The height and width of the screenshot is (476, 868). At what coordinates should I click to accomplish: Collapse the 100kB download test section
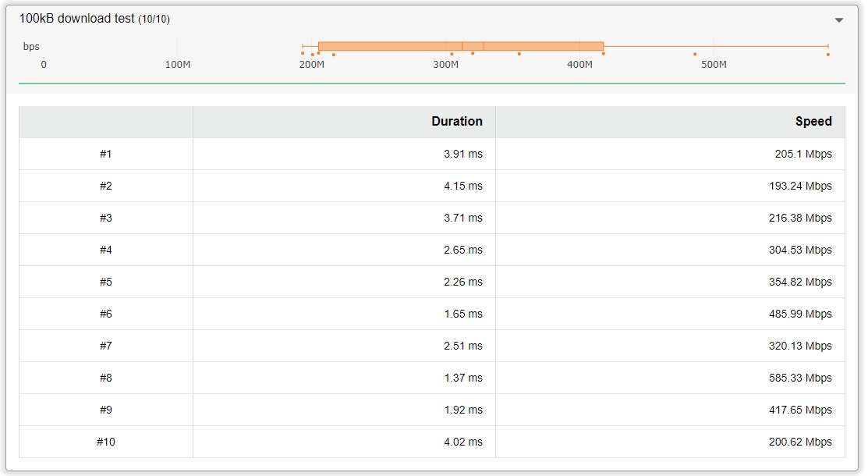(838, 20)
